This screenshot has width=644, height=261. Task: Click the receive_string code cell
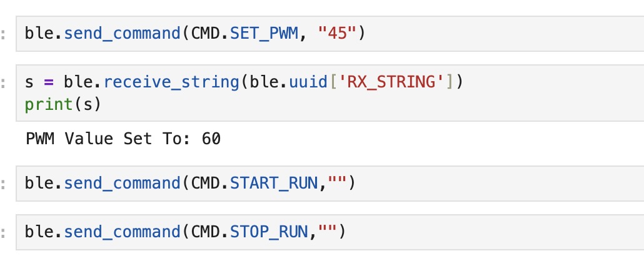[330, 93]
